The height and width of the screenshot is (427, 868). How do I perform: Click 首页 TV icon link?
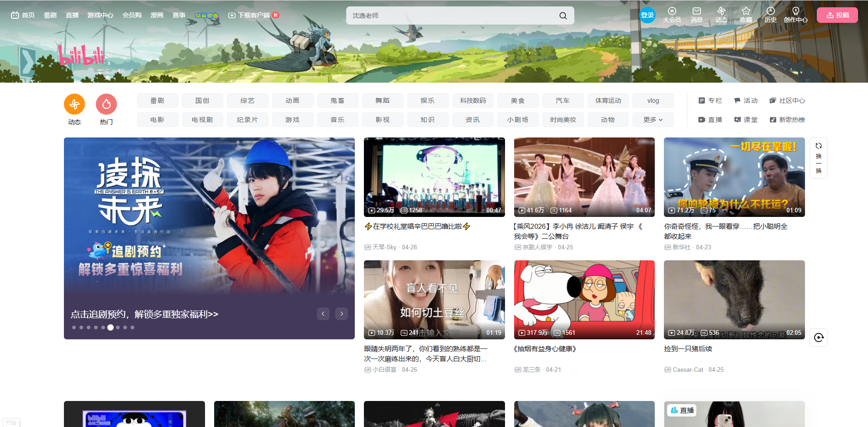23,15
